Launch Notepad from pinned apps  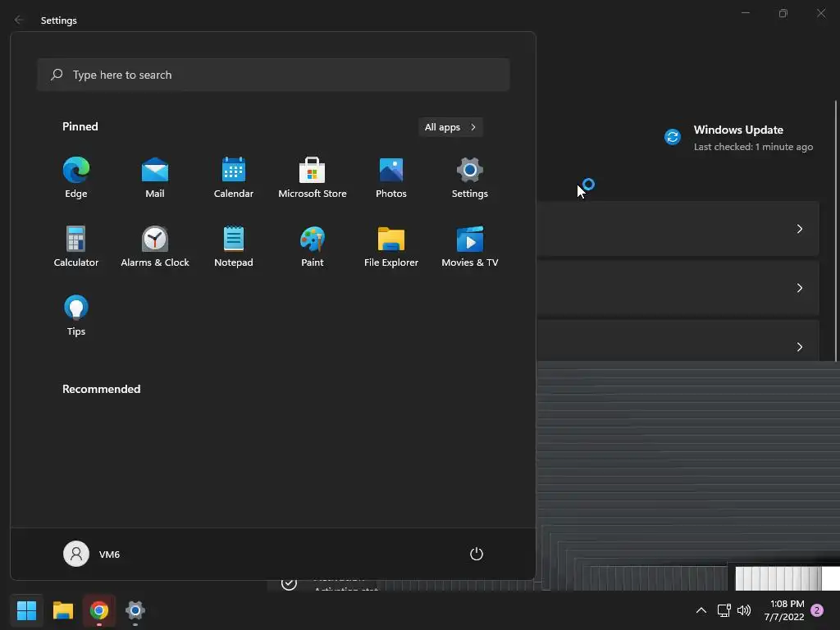point(234,246)
